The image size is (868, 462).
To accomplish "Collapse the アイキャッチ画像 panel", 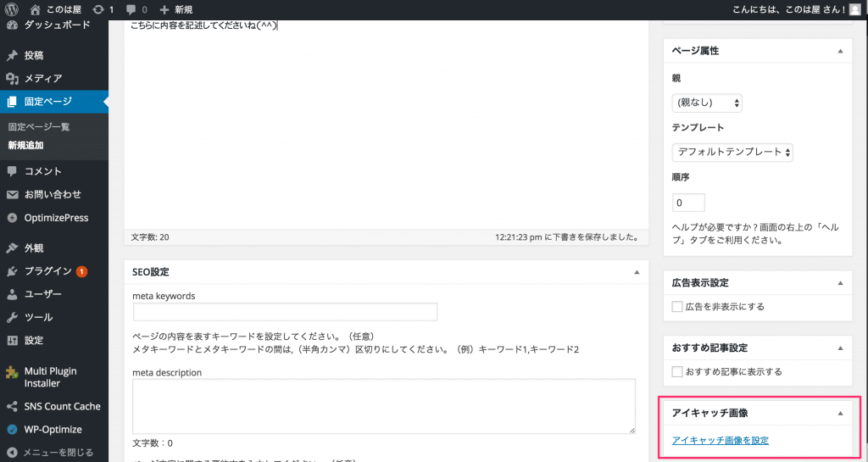I will pyautogui.click(x=840, y=414).
